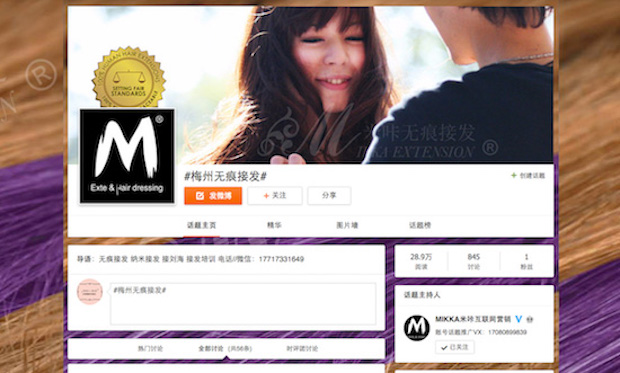Toggle the 已关注 followed button for host
This screenshot has width=620, height=373.
click(x=455, y=347)
